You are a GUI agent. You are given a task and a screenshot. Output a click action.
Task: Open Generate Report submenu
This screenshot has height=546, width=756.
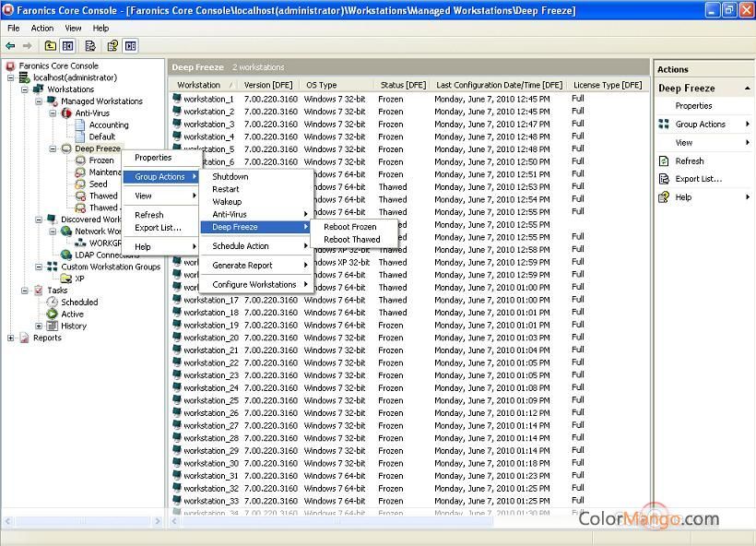[x=256, y=266]
